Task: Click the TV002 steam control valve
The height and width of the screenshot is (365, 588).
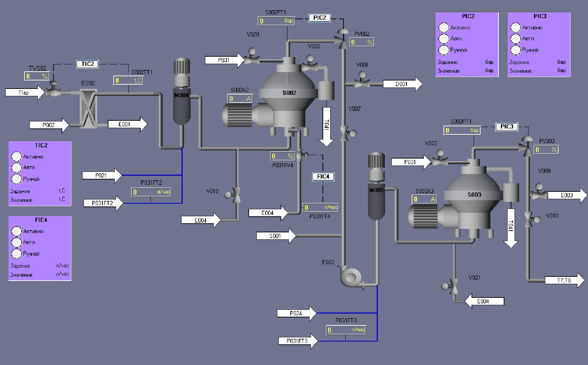Action: [54, 90]
